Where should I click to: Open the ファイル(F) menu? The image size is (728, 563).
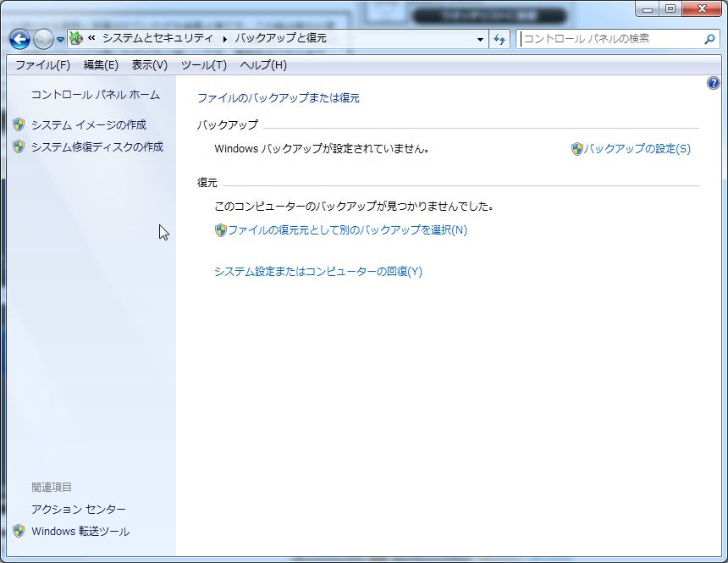coord(42,65)
